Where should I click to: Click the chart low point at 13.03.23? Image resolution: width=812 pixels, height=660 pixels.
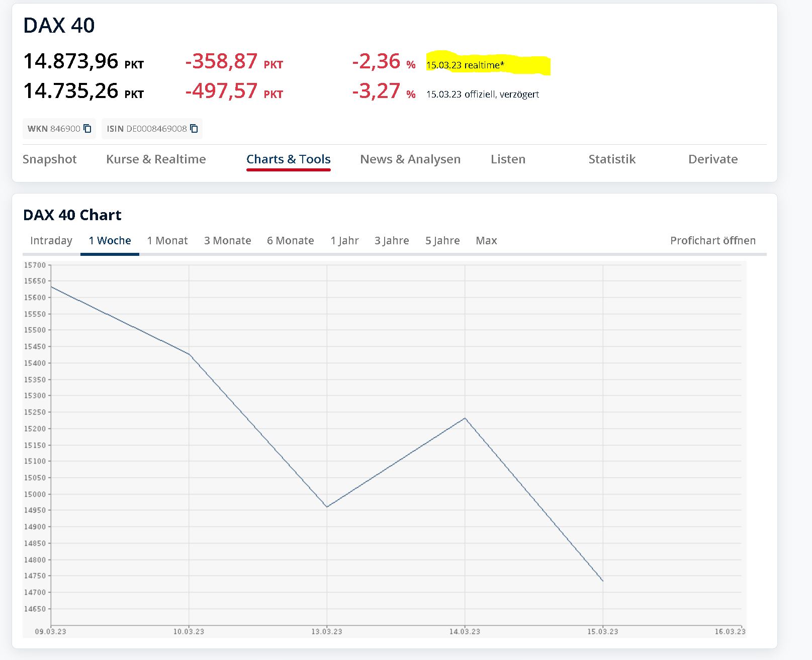(x=327, y=507)
